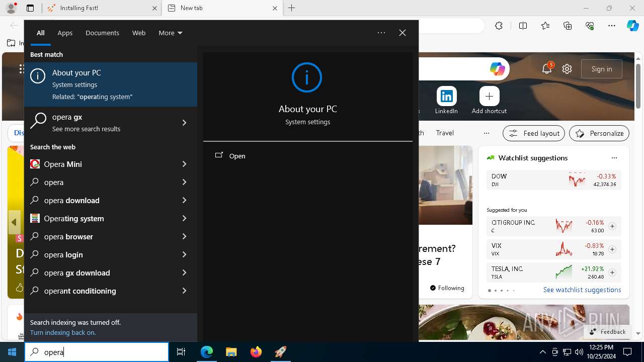The image size is (644, 362).
Task: Open network icon in system tray
Action: (567, 352)
